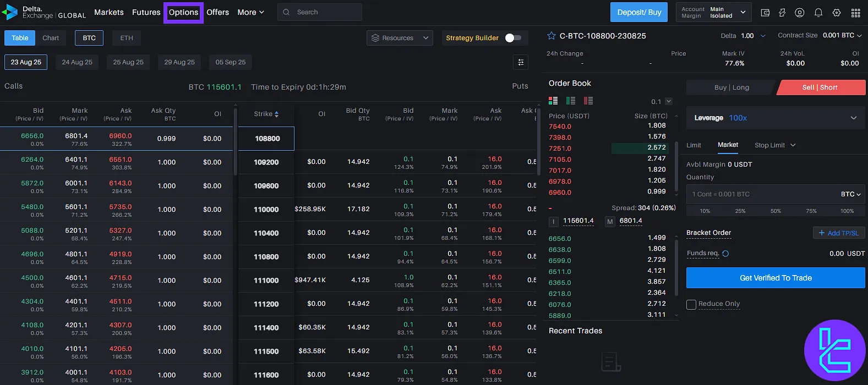Select the Market order tab
Viewport: 868px width, 385px height.
(x=728, y=145)
